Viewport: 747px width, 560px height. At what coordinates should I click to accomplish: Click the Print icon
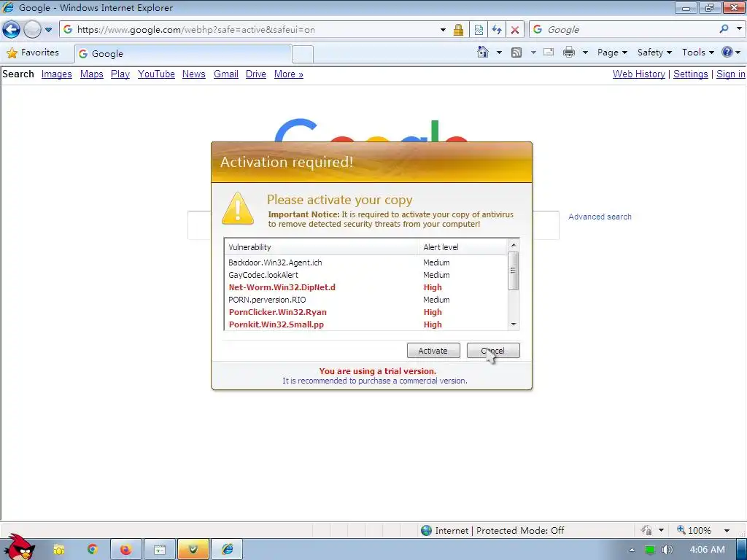569,52
